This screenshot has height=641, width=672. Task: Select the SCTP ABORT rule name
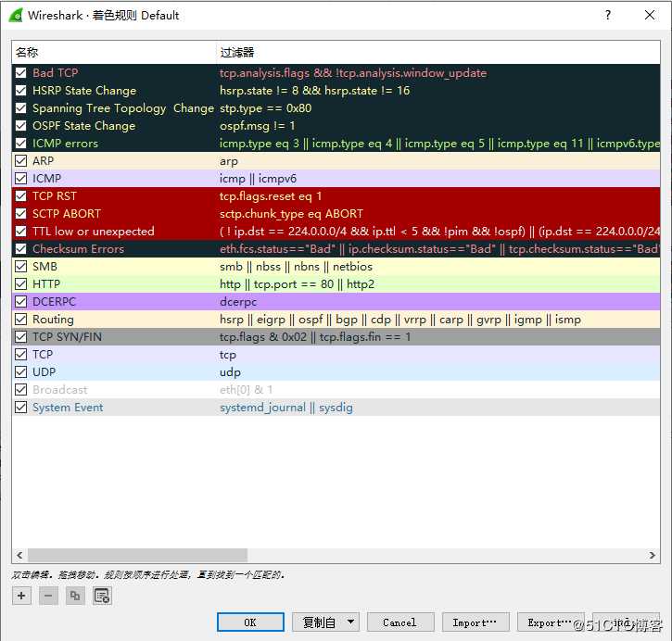(67, 213)
